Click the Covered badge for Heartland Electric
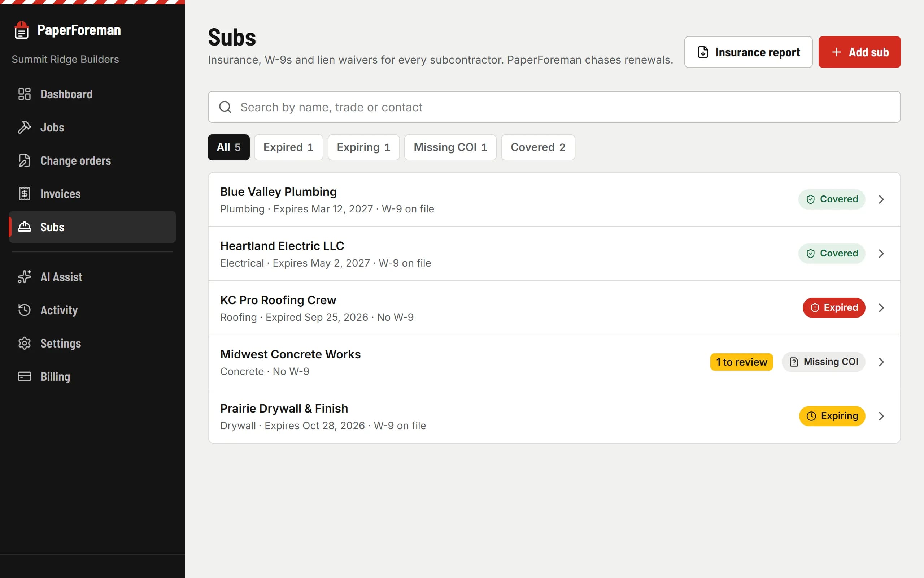Screen dimensions: 924x578 [x=831, y=254]
